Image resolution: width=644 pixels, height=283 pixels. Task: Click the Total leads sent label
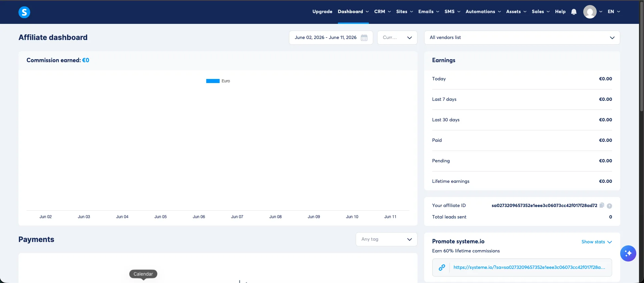(x=449, y=217)
